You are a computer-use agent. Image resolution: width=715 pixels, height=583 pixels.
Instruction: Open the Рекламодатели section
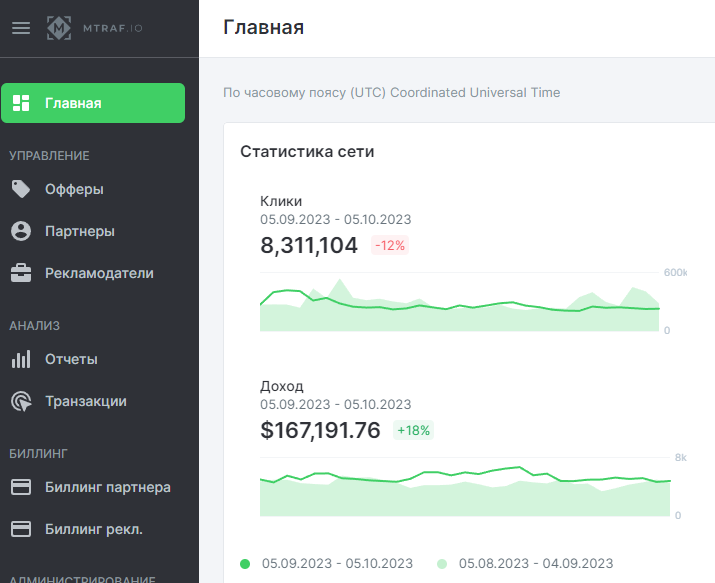click(93, 273)
